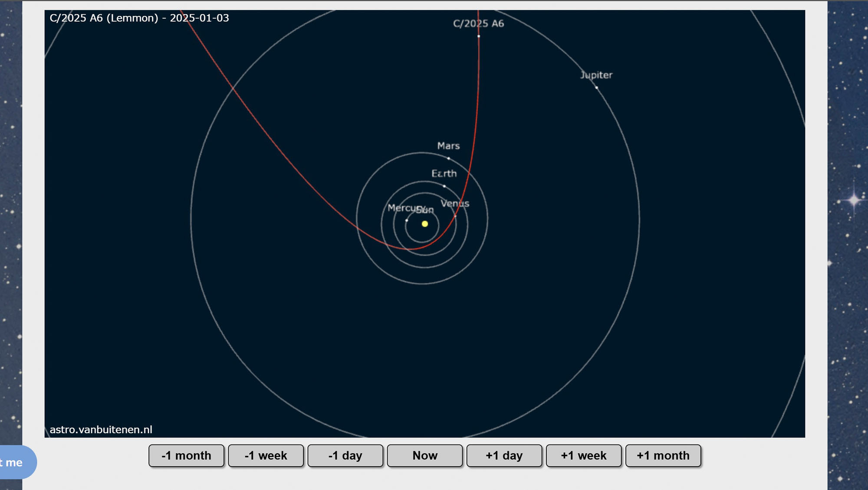Click the Earth planet dot

[x=444, y=186]
